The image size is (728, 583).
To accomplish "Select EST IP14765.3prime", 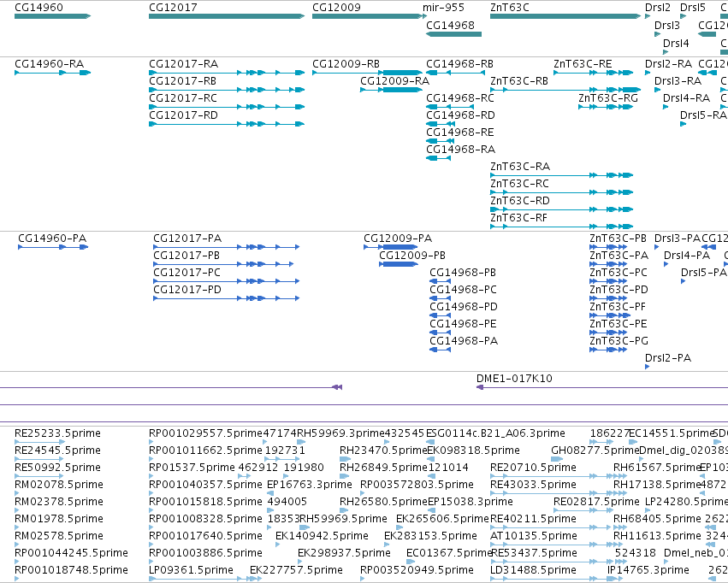I will 648,570.
